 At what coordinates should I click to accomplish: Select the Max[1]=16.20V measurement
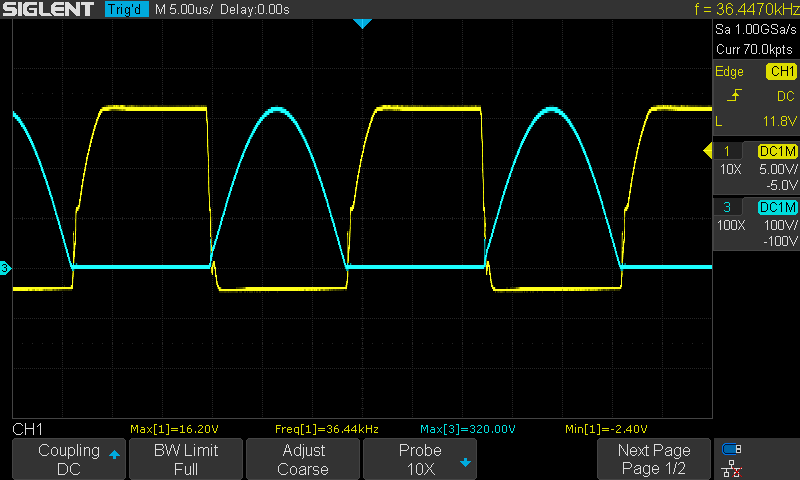[x=174, y=429]
